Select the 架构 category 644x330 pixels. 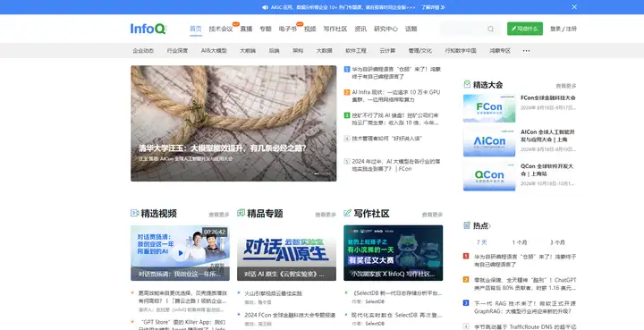(x=298, y=51)
